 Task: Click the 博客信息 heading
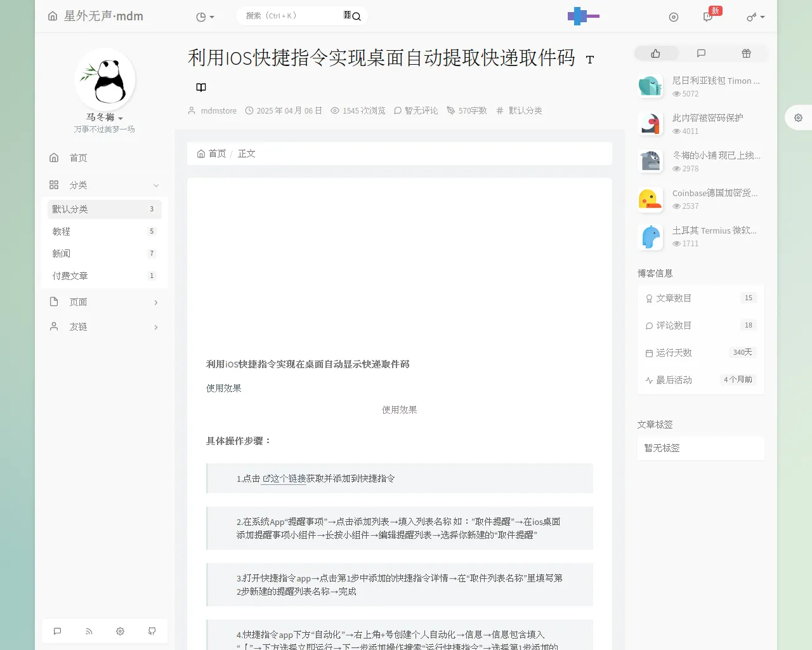pyautogui.click(x=655, y=274)
